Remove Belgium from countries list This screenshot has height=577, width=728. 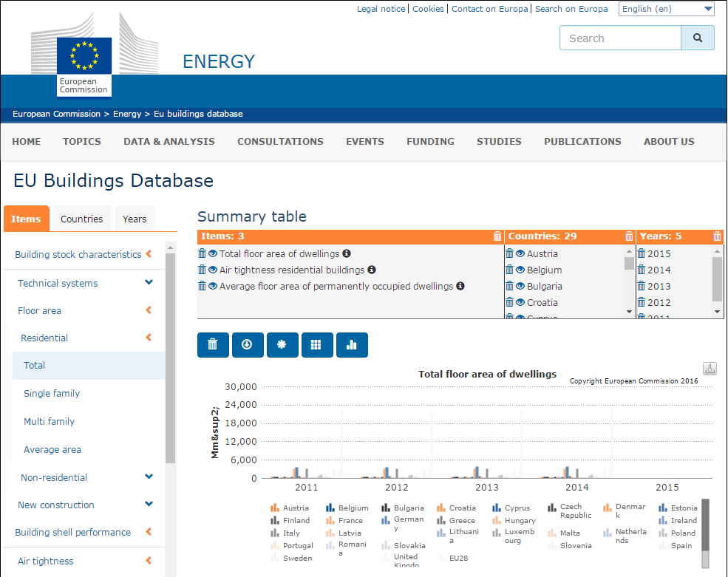click(510, 270)
